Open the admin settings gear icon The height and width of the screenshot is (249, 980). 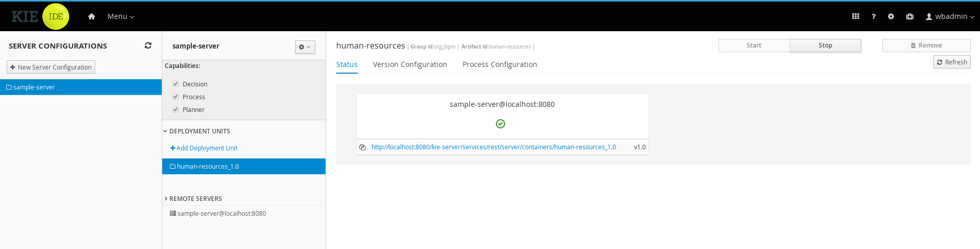891,16
